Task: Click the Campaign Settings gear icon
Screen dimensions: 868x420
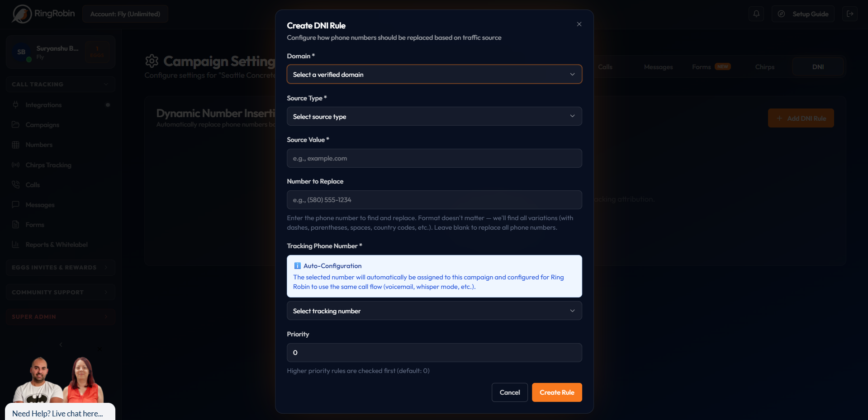Action: click(152, 61)
